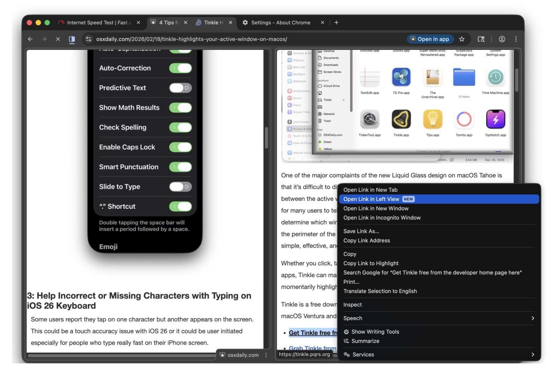Click the Grab Tinkle from link
The width and height of the screenshot is (550, 392).
click(313, 348)
